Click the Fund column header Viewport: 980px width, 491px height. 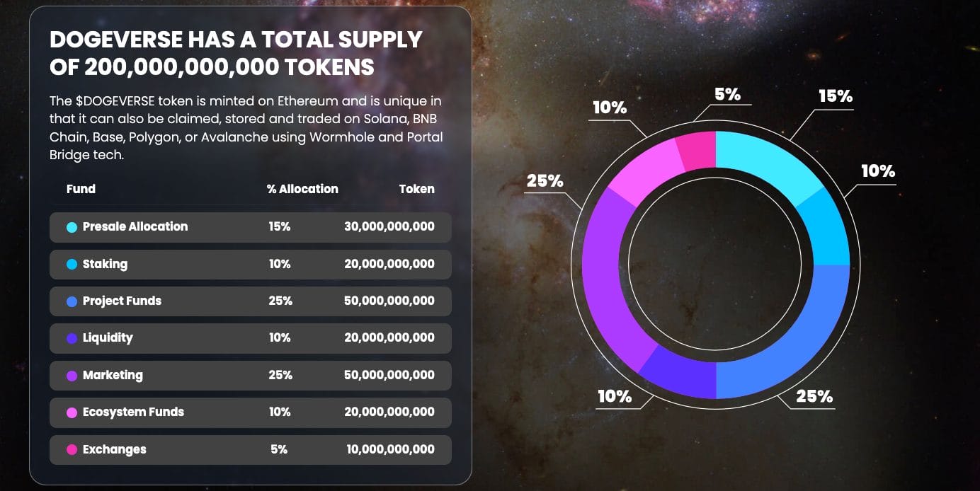(81, 189)
